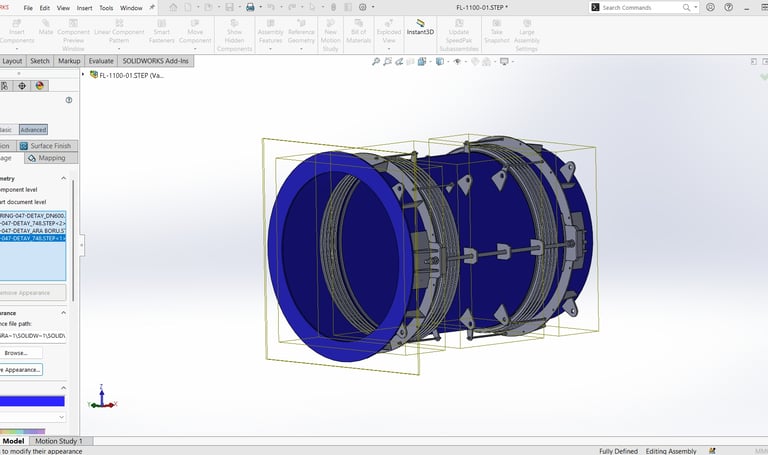This screenshot has height=455, width=768.
Task: Open the color swatch category dropdown
Action: pyautogui.click(x=61, y=417)
